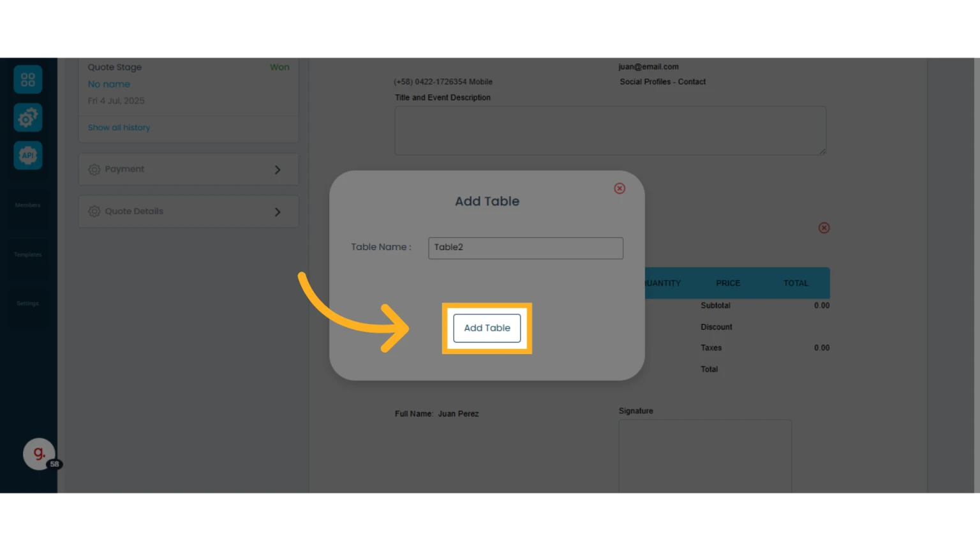The height and width of the screenshot is (551, 980).
Task: Click the Title and Event Description textarea
Action: [x=611, y=131]
